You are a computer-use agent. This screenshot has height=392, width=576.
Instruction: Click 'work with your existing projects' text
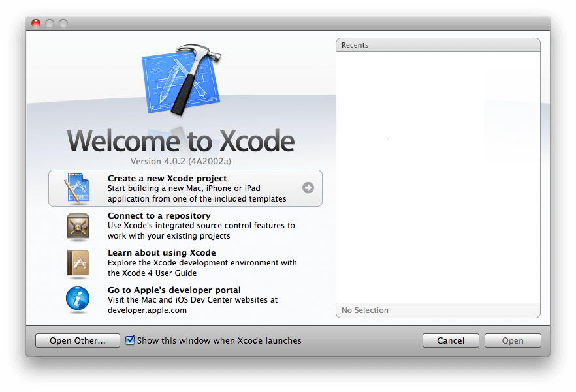click(x=169, y=236)
